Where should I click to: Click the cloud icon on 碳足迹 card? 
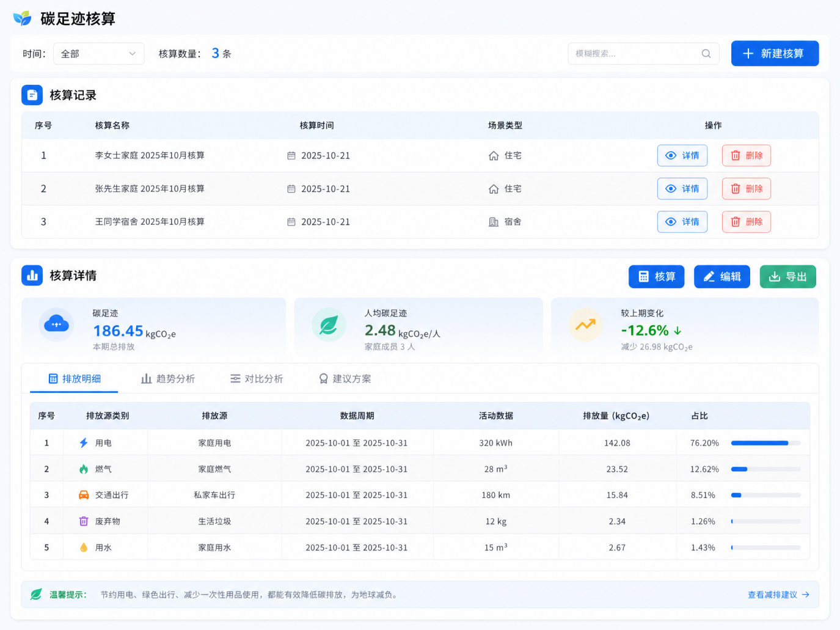[56, 324]
